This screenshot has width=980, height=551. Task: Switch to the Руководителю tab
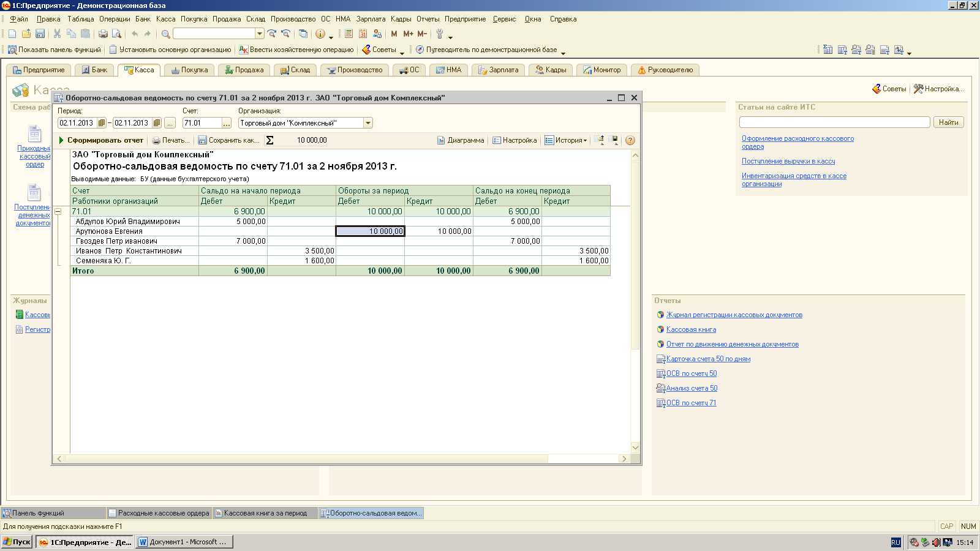(x=665, y=70)
